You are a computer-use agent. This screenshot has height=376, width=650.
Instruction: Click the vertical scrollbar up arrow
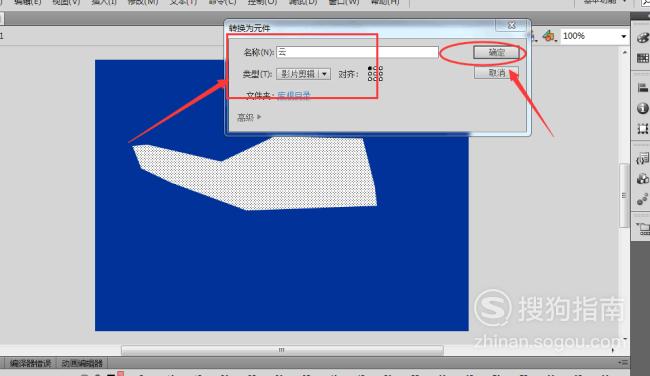[x=625, y=52]
